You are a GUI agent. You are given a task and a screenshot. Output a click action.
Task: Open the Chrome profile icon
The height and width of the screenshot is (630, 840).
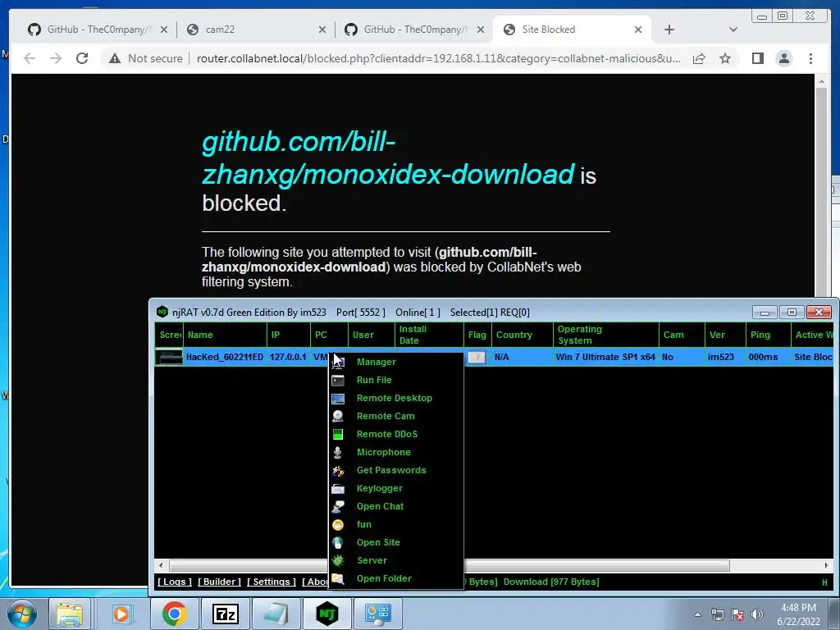pos(784,58)
